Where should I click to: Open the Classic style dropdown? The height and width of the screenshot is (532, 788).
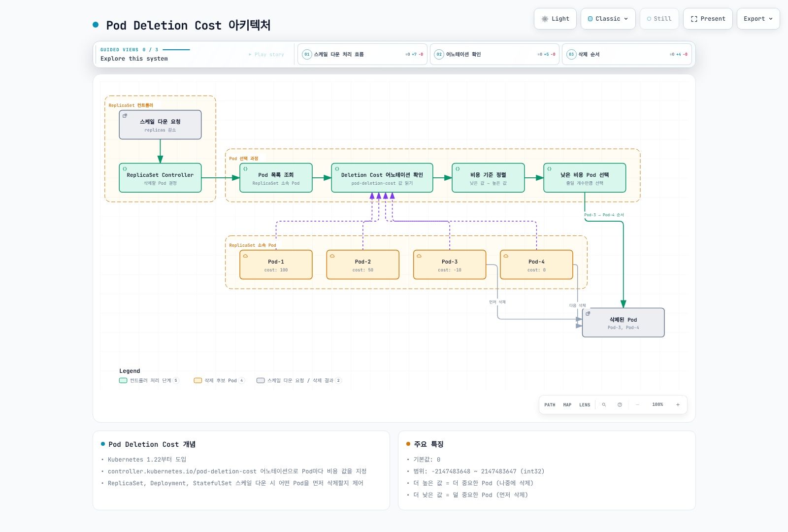(x=608, y=19)
